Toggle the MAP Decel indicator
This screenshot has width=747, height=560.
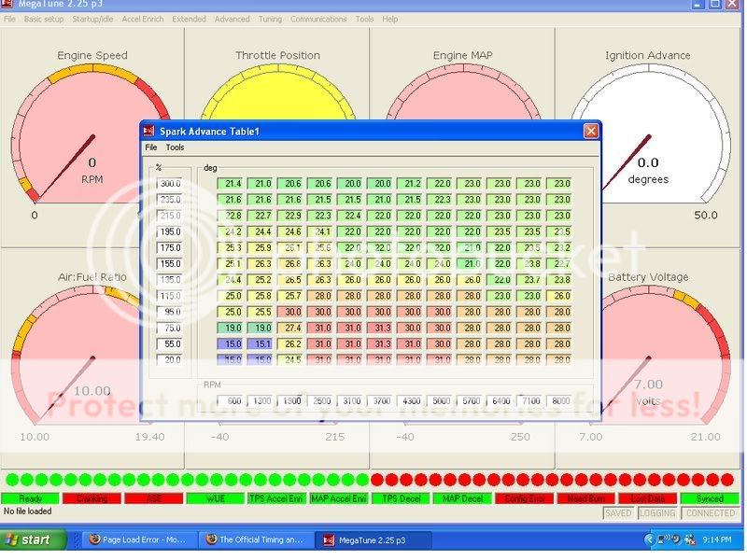(462, 497)
